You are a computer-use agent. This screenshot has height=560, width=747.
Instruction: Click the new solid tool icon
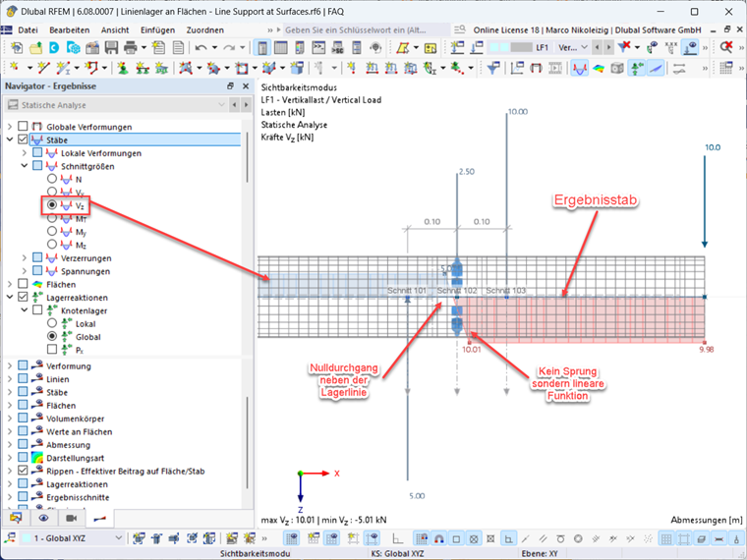pyautogui.click(x=269, y=69)
